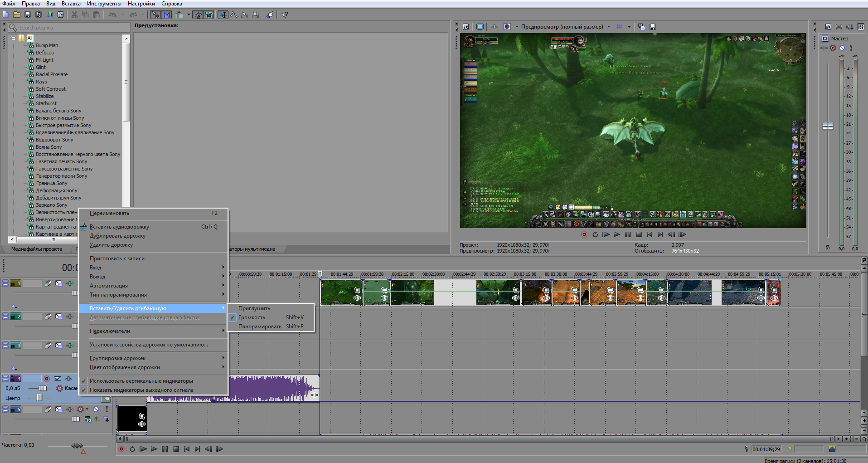This screenshot has width=868, height=463.
Task: Toggle Automatic Crossfades button
Action: (x=166, y=15)
